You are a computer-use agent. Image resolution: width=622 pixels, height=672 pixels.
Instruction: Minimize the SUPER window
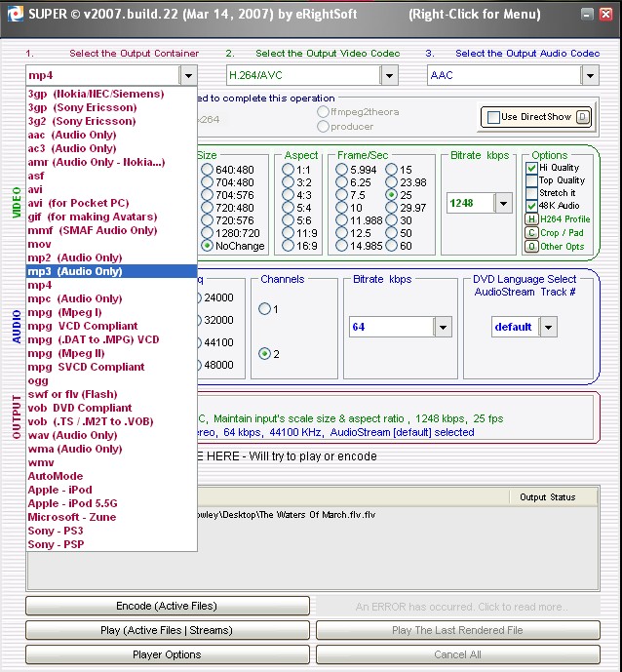pyautogui.click(x=587, y=15)
